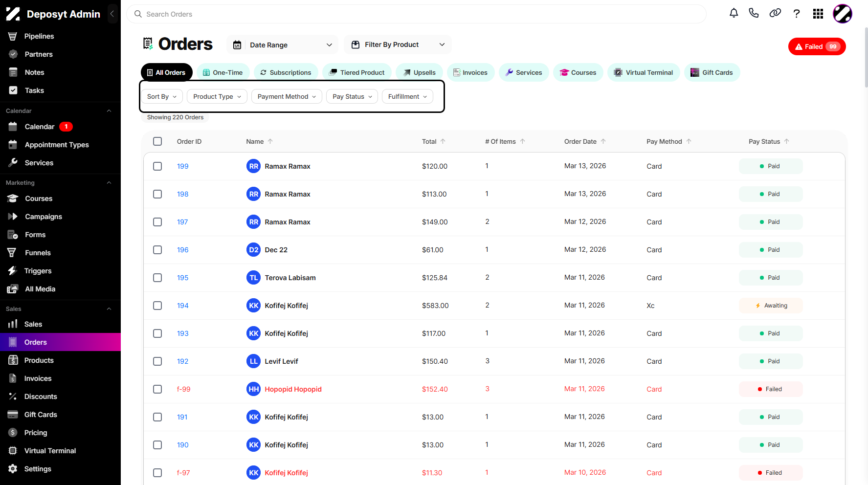Open Funnels in the sidebar
The width and height of the screenshot is (868, 485).
tap(38, 253)
